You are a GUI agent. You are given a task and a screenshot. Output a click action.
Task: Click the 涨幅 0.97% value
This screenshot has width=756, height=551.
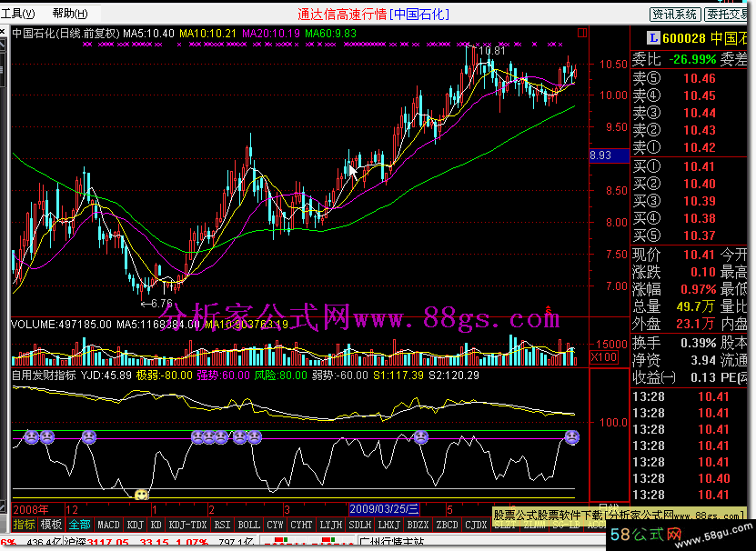coord(698,289)
